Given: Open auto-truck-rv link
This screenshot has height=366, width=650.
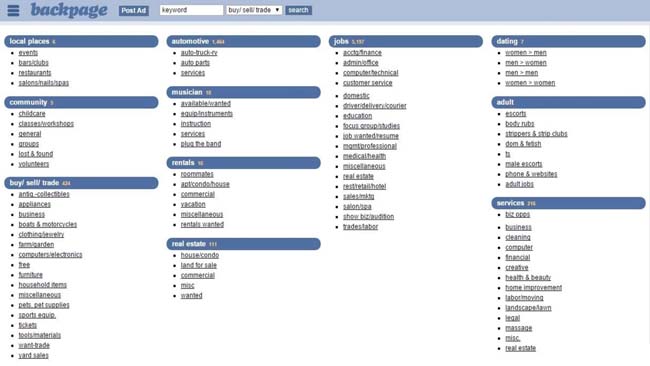Looking at the screenshot, I should [199, 53].
